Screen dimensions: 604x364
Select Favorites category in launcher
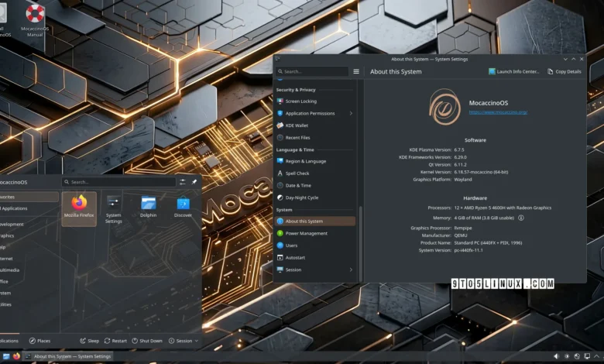click(29, 197)
